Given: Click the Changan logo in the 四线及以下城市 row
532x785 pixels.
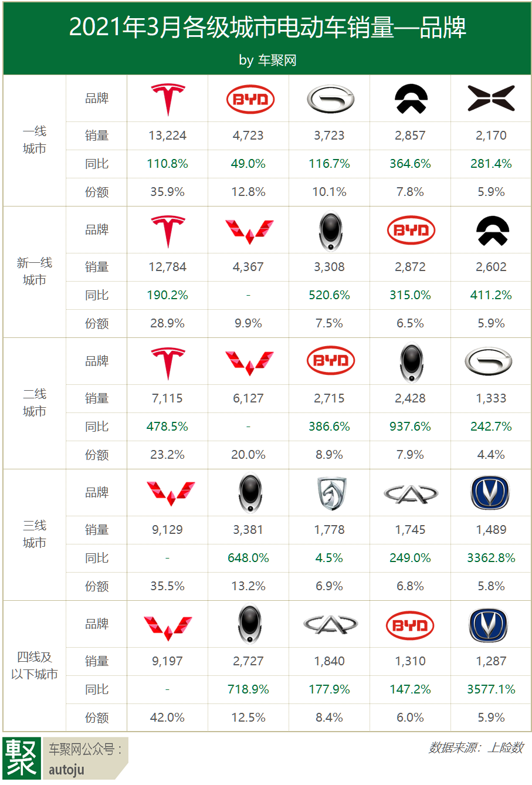Looking at the screenshot, I should pyautogui.click(x=492, y=624).
